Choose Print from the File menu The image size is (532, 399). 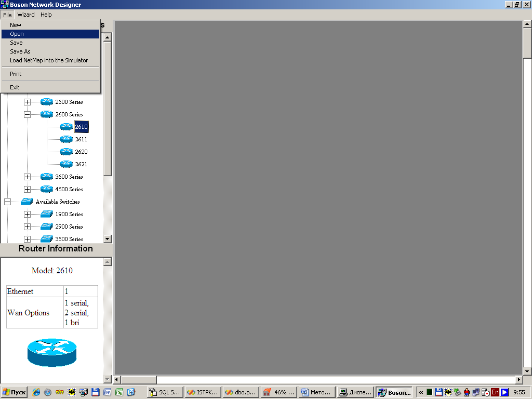(50, 74)
